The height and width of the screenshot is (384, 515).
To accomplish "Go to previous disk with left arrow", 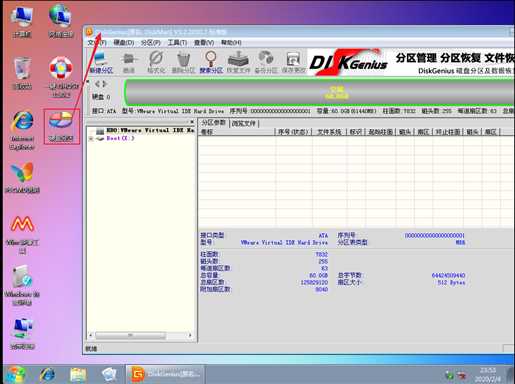I will (97, 84).
